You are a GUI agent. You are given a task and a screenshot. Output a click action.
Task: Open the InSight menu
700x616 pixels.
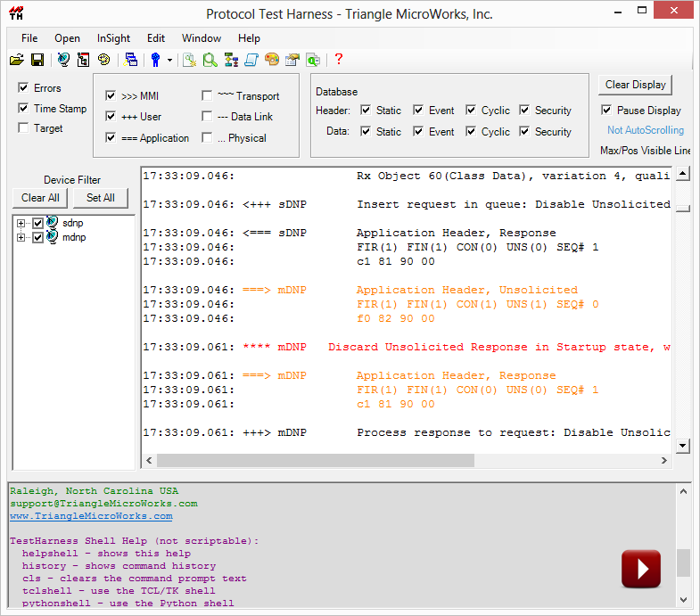point(114,38)
